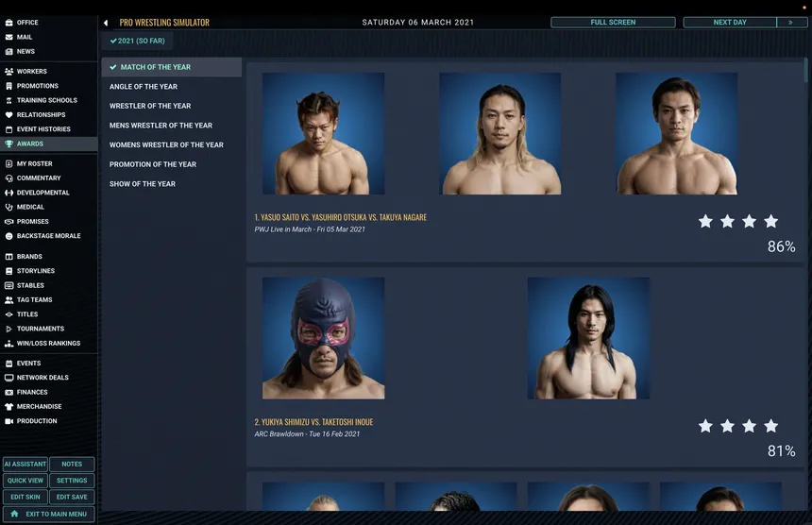This screenshot has width=812, height=525.
Task: Click the Tag Teams people icon
Action: click(8, 300)
